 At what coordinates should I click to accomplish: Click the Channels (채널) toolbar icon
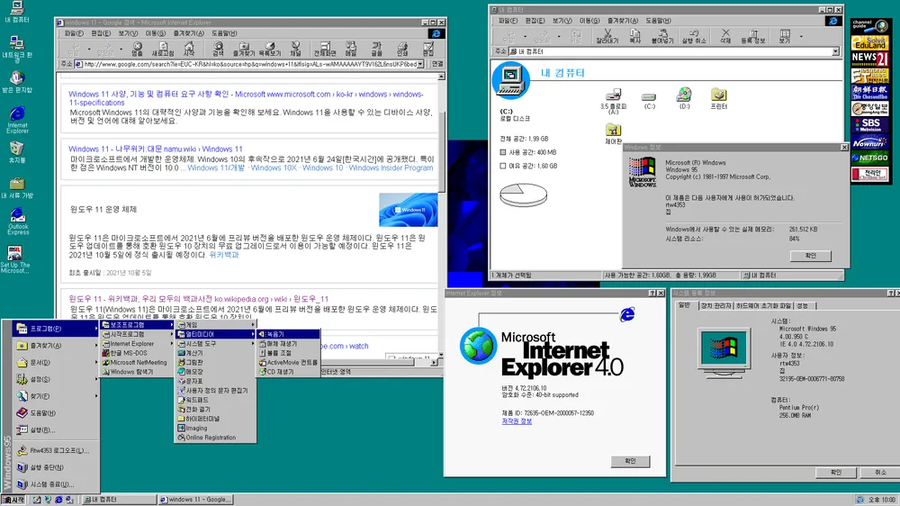[296, 48]
